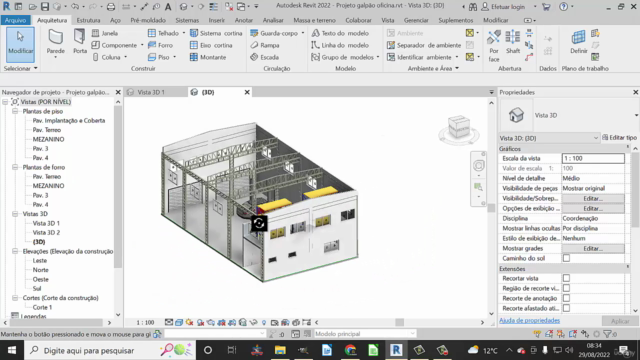Select the Porta door tool
This screenshot has height=360, width=640.
(x=80, y=42)
